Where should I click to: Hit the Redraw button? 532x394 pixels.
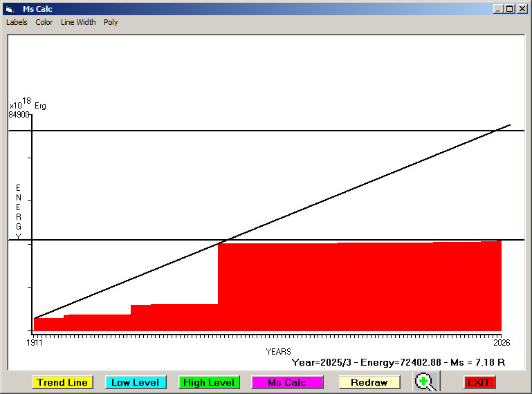[x=369, y=382]
